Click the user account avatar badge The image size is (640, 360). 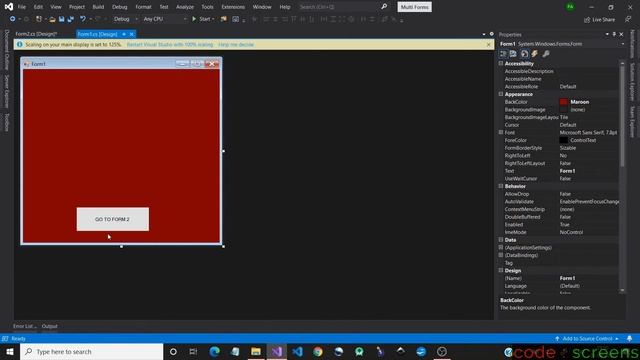[570, 7]
